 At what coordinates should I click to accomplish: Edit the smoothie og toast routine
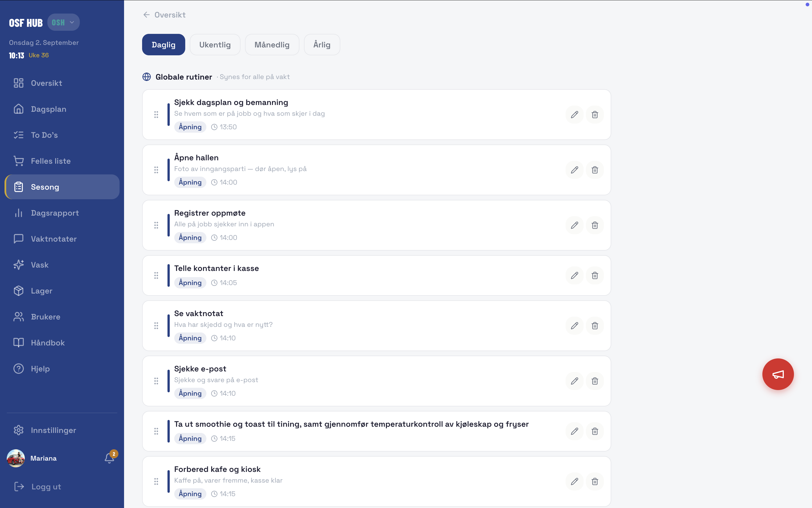pyautogui.click(x=574, y=431)
